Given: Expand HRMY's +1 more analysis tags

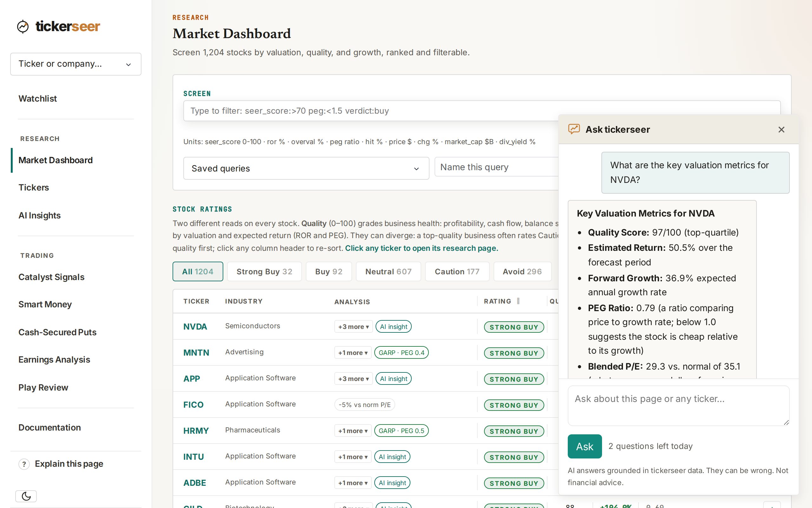Looking at the screenshot, I should click(x=353, y=431).
